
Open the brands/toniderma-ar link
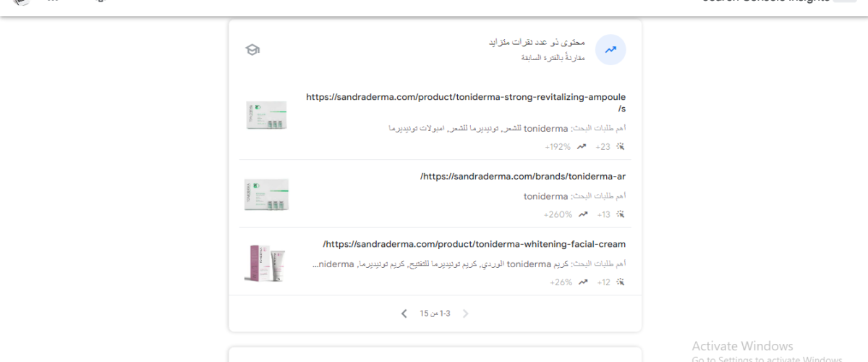(x=523, y=177)
